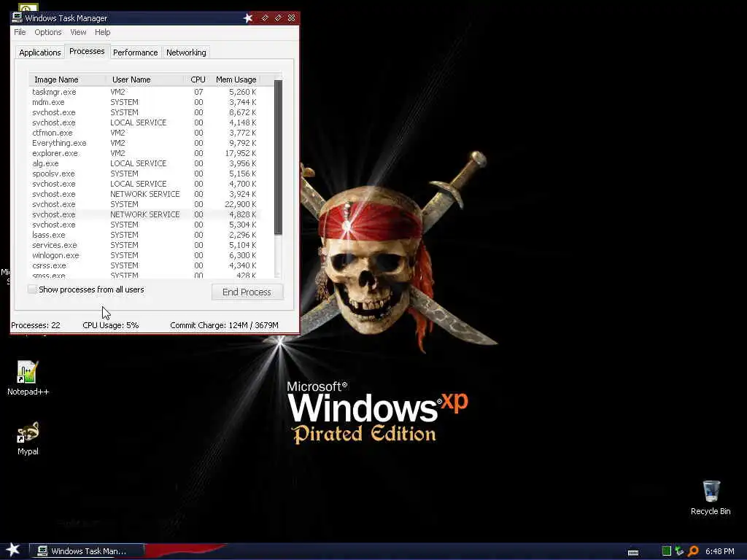The width and height of the screenshot is (747, 560).
Task: Open the View menu
Action: [x=78, y=32]
